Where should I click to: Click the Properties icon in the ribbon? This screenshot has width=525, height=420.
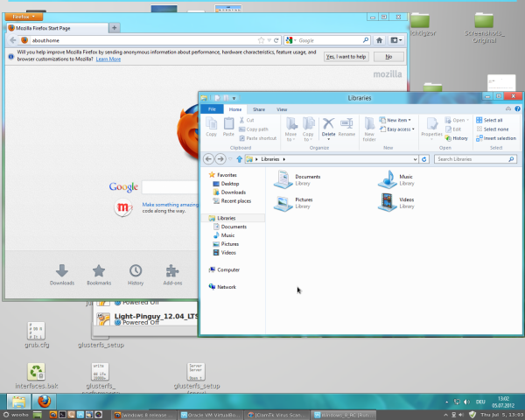coord(432,129)
